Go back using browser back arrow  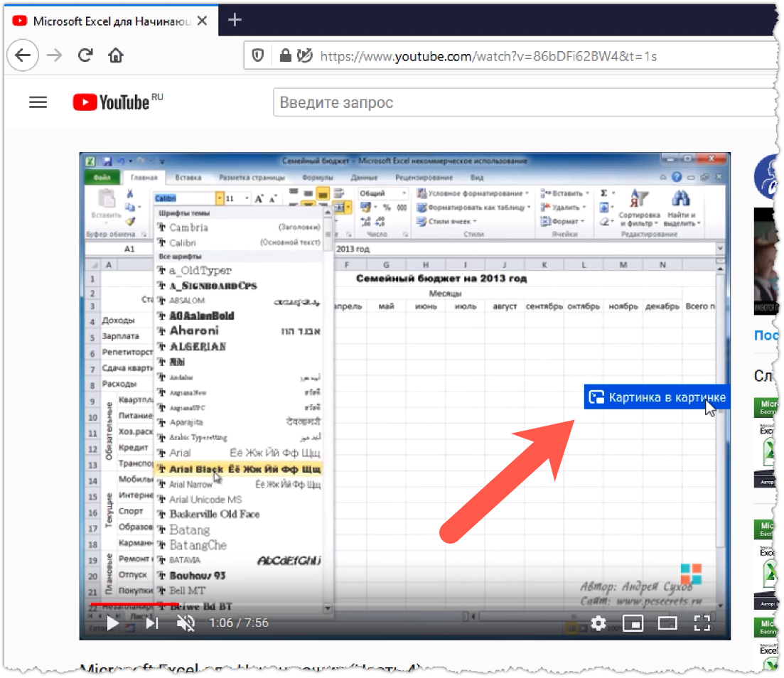click(23, 55)
